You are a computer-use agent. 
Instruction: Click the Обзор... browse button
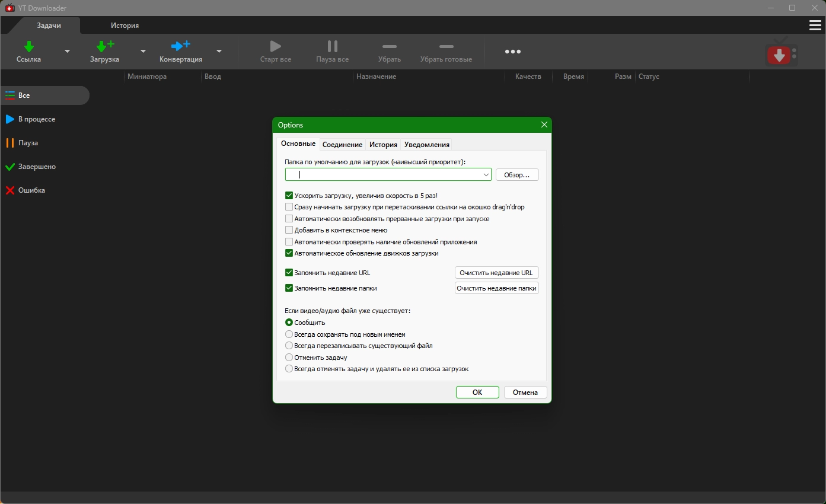click(x=516, y=175)
